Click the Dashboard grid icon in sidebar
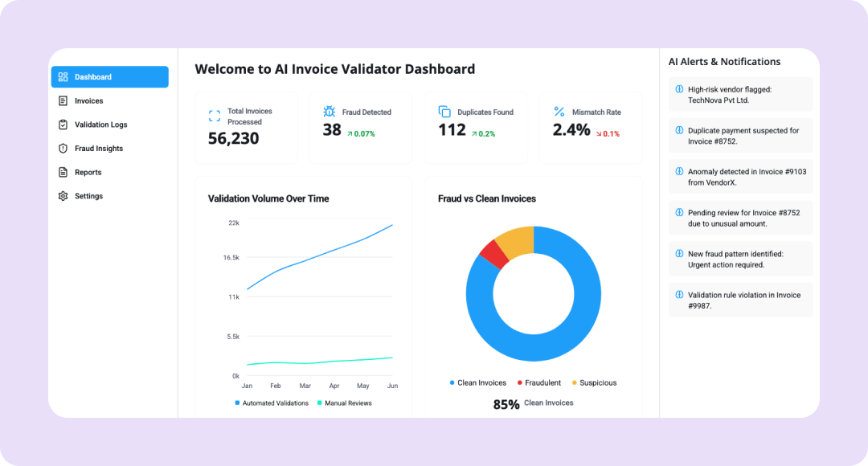 [x=63, y=77]
